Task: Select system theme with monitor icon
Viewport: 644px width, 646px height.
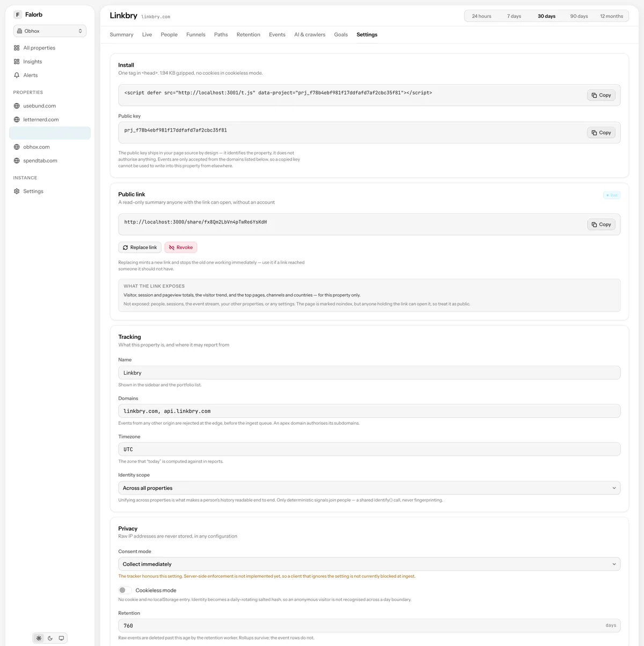Action: pos(61,638)
